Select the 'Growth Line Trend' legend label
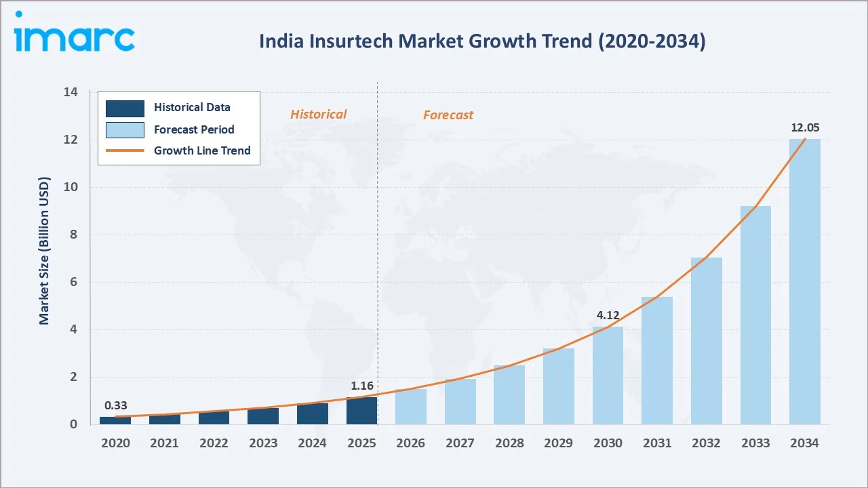This screenshot has height=488, width=868. (202, 150)
